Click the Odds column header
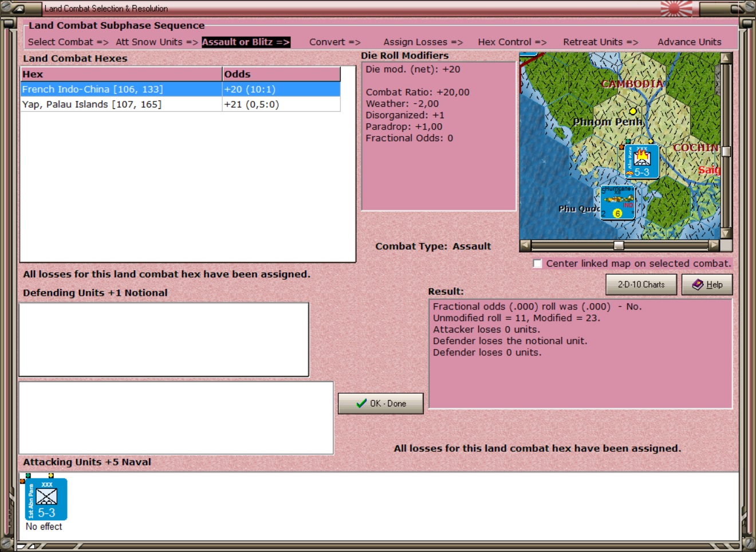This screenshot has width=756, height=552. (281, 74)
